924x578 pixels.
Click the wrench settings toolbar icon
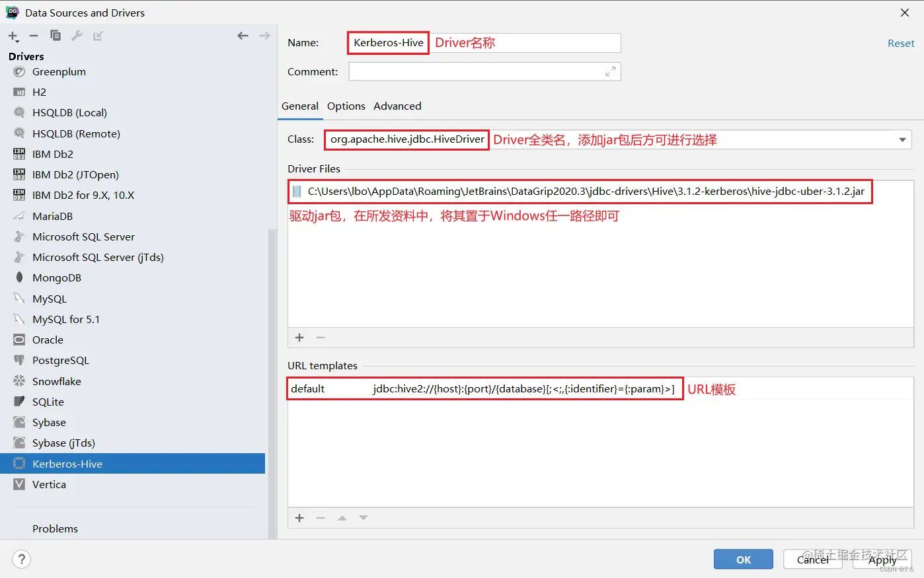77,36
